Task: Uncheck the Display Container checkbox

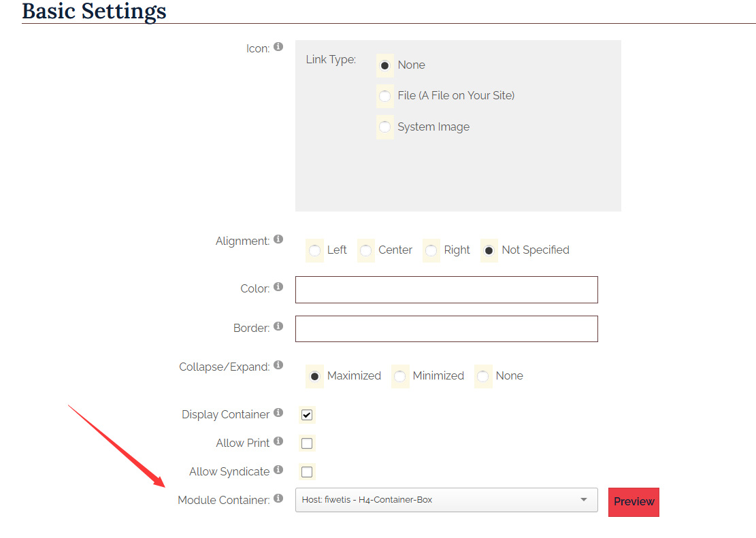Action: pyautogui.click(x=307, y=415)
